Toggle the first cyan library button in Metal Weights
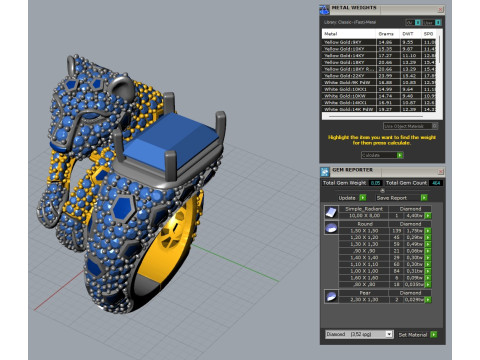Screen dimensions: 480x360 click(x=418, y=22)
